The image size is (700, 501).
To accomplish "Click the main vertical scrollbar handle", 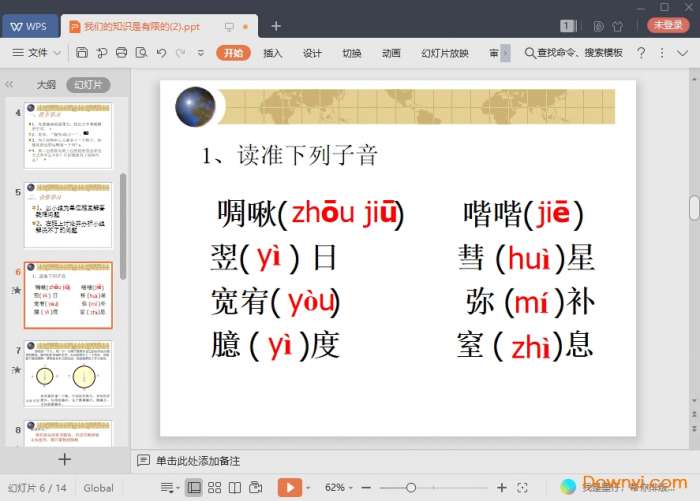I will (x=694, y=208).
